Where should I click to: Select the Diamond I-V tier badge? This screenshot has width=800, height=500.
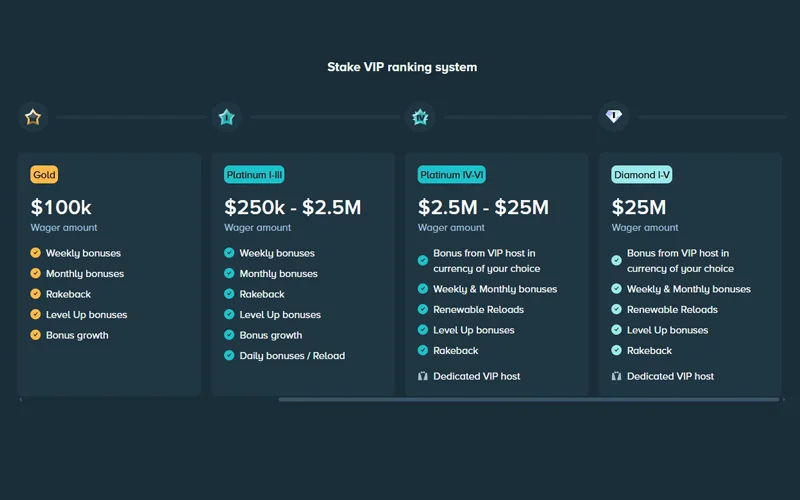tap(642, 175)
